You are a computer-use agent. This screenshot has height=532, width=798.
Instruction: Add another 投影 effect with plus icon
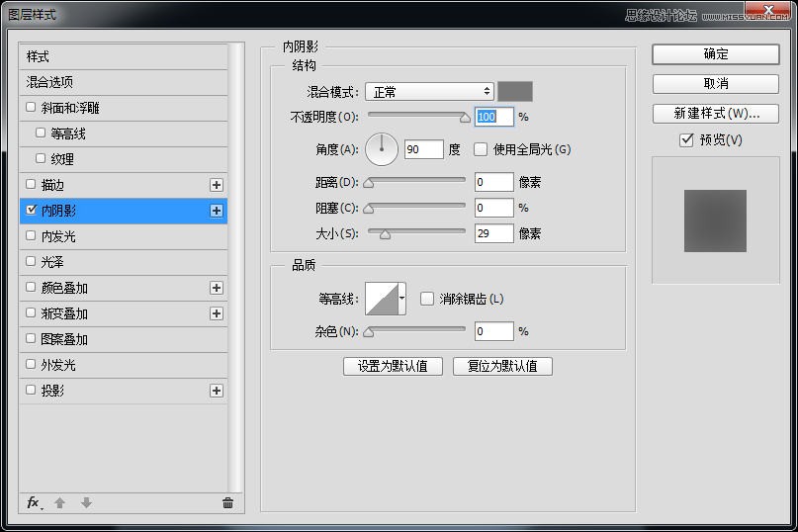point(217,391)
